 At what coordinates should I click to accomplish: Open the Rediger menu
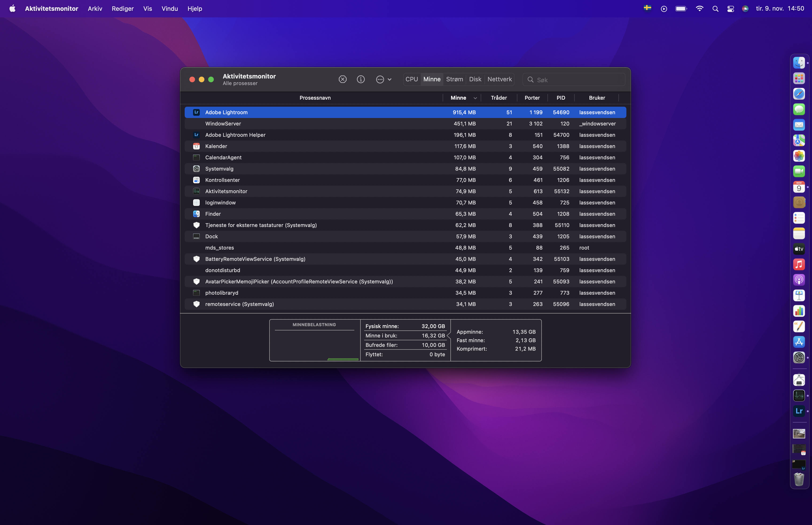pos(123,8)
